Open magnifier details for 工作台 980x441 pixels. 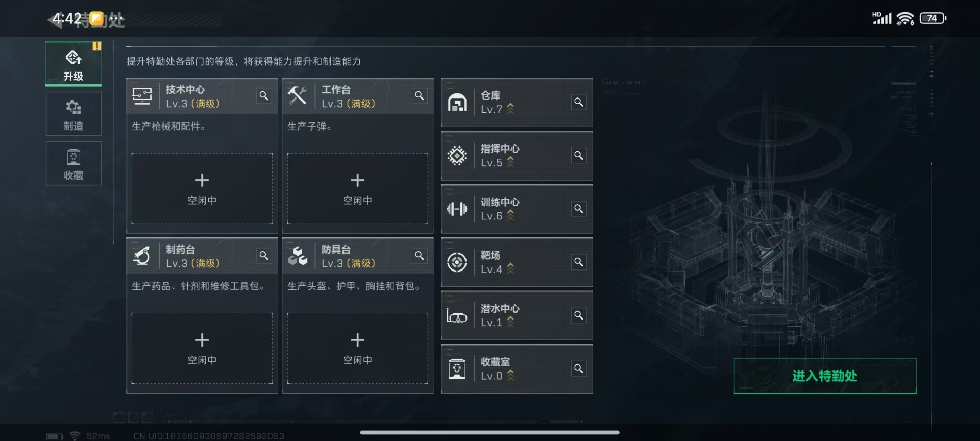pyautogui.click(x=420, y=96)
